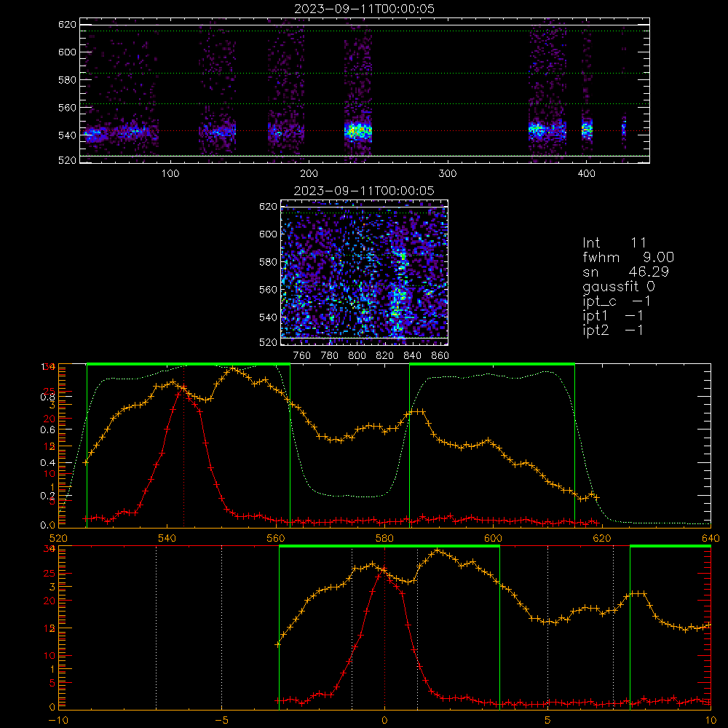Click x-axis label 560 below third plot
The image size is (728, 728).
[276, 539]
